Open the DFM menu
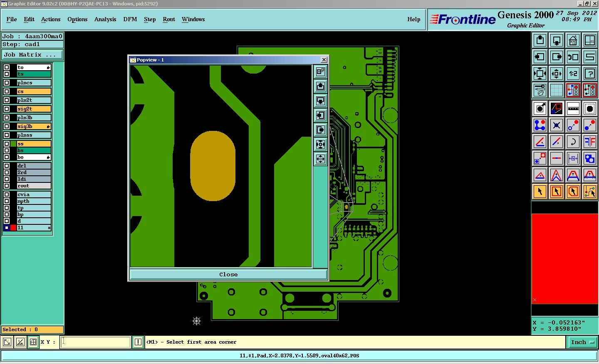Viewport: 599px width, 364px height. [x=130, y=20]
